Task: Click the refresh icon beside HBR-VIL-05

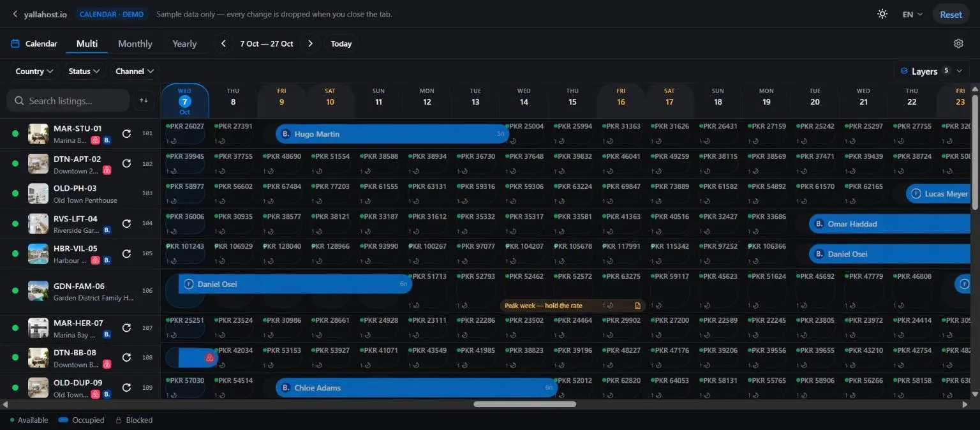Action: coord(126,253)
